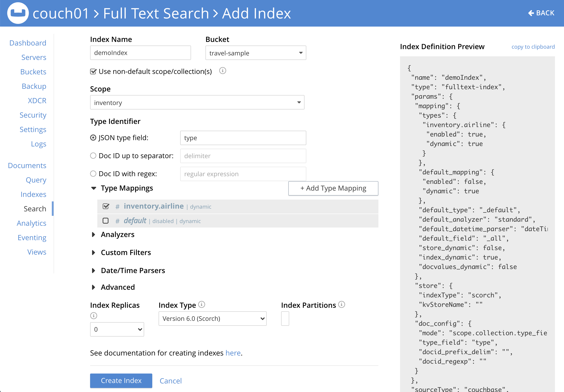The width and height of the screenshot is (564, 392).
Task: Open Analytics in sidebar
Action: (32, 223)
